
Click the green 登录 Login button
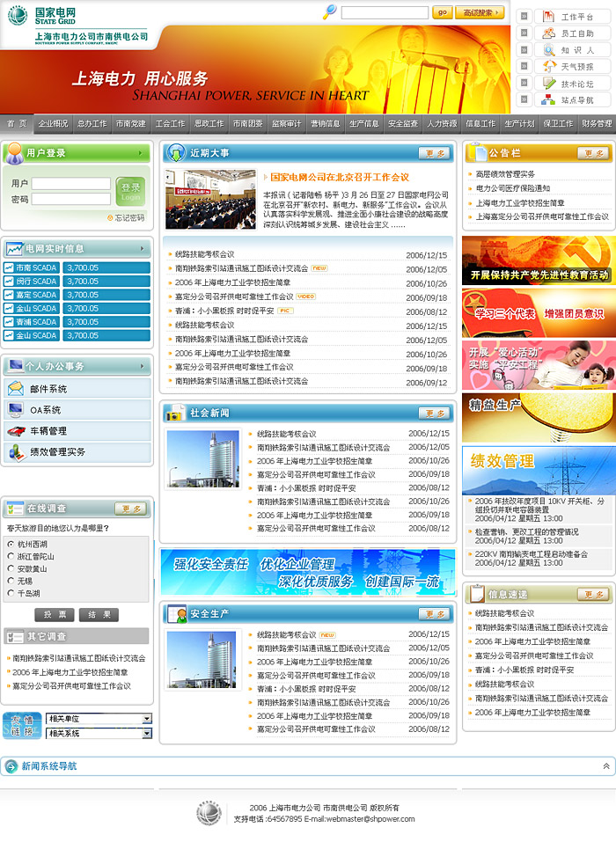tap(130, 192)
